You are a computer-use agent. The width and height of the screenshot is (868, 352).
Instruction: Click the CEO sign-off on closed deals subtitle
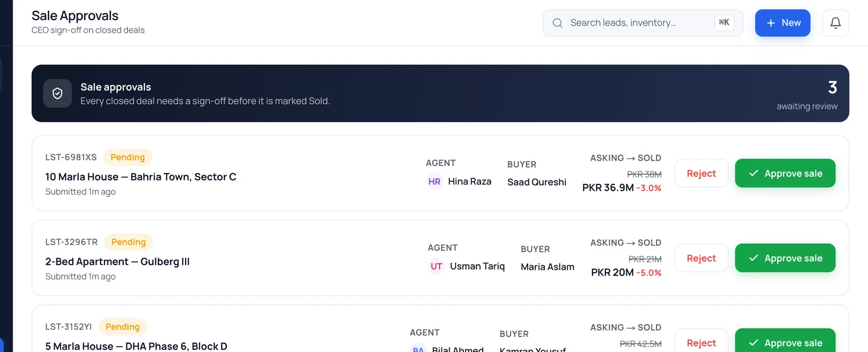click(88, 30)
